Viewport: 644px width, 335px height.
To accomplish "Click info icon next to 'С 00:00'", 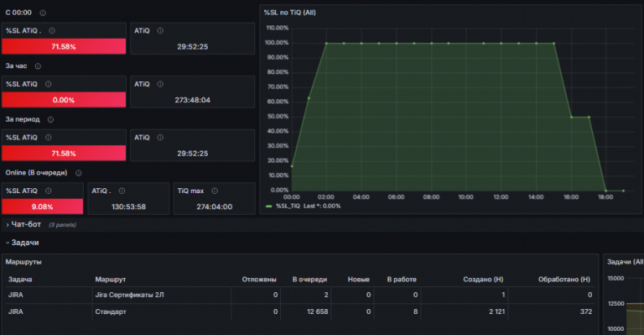I will tap(43, 13).
